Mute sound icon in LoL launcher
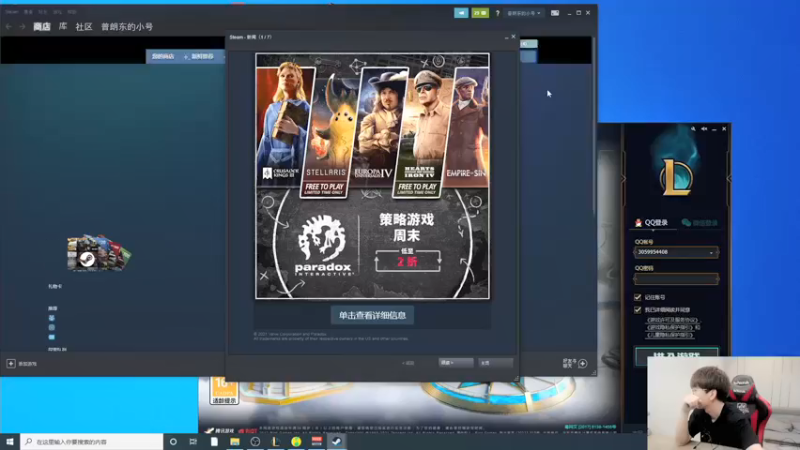This screenshot has width=800, height=450. pyautogui.click(x=704, y=129)
